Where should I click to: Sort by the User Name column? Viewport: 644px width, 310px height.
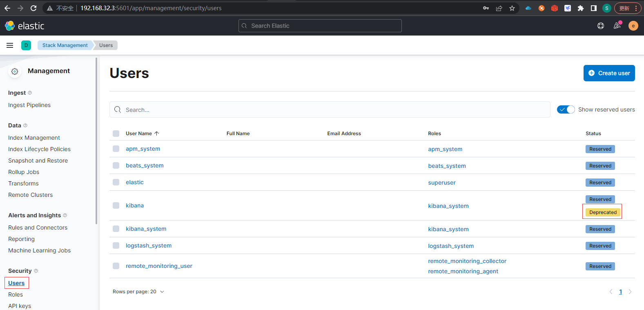[142, 134]
